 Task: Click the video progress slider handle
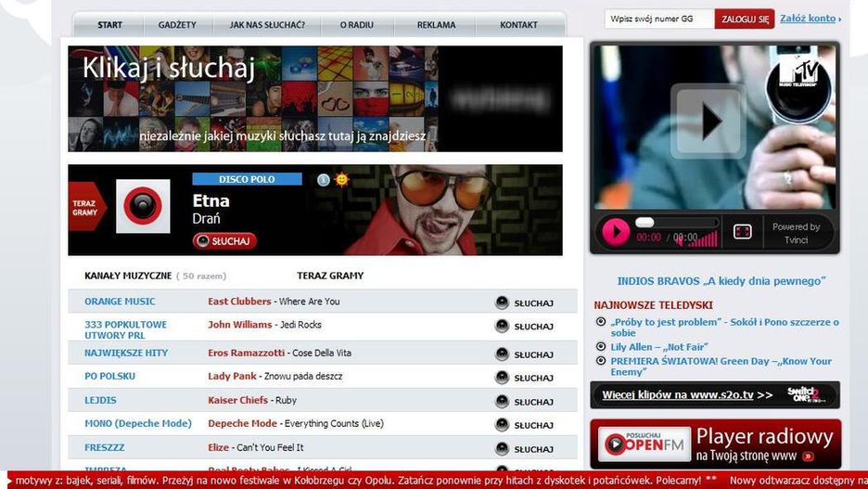click(x=645, y=222)
